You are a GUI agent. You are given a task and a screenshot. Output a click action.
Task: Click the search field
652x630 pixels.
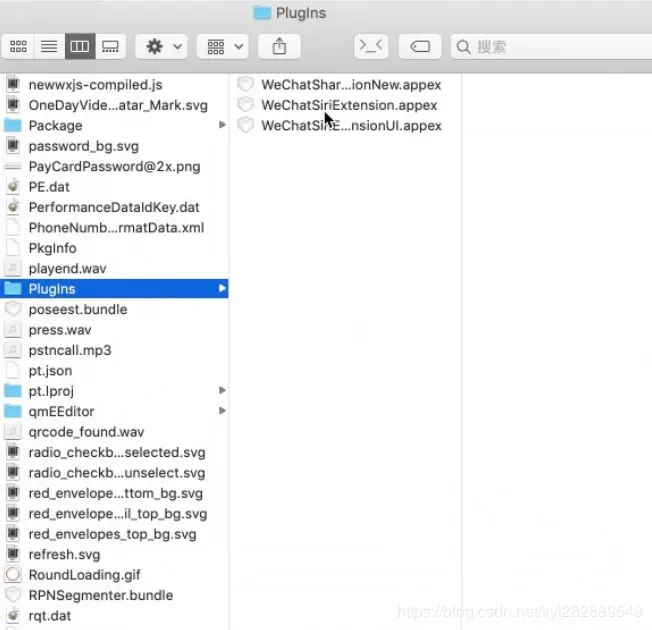coord(551,47)
